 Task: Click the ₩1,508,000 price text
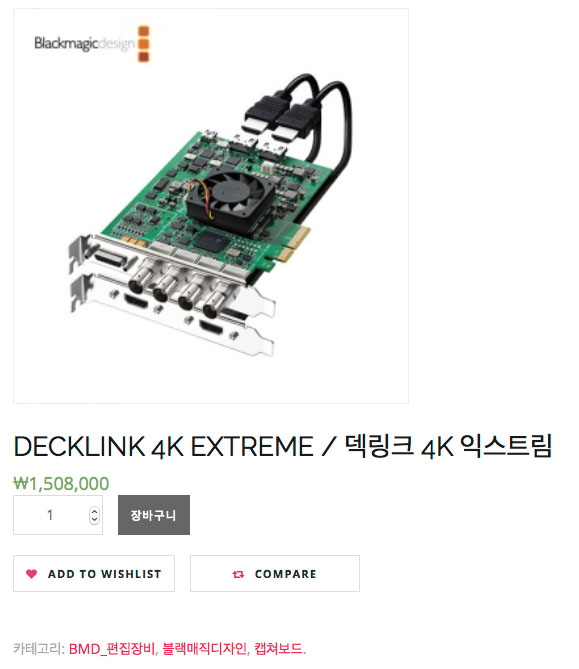click(61, 483)
